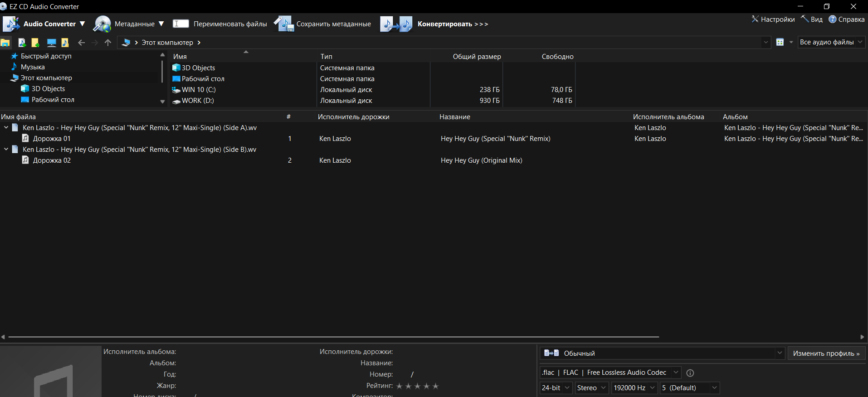Open the Метаданные menu
This screenshot has width=868, height=397.
[129, 24]
